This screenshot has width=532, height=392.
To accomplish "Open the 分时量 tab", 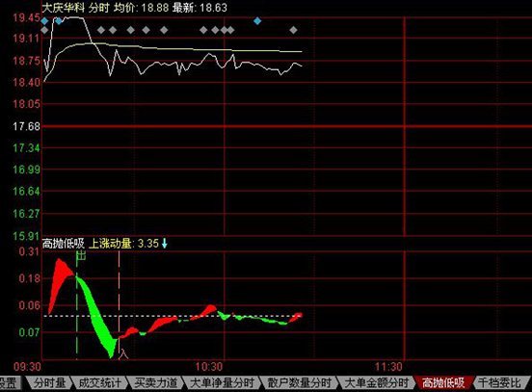I will point(49,383).
